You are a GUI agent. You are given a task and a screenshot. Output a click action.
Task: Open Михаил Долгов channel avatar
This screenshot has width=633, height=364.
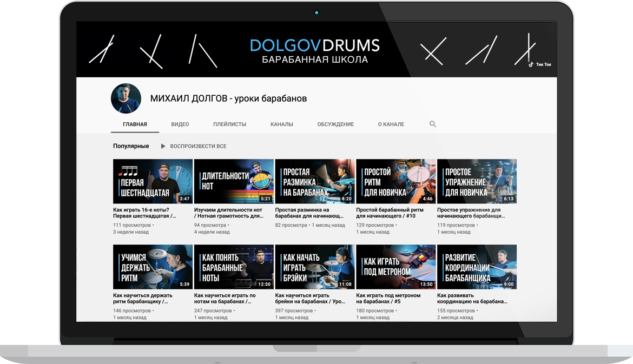tap(126, 98)
